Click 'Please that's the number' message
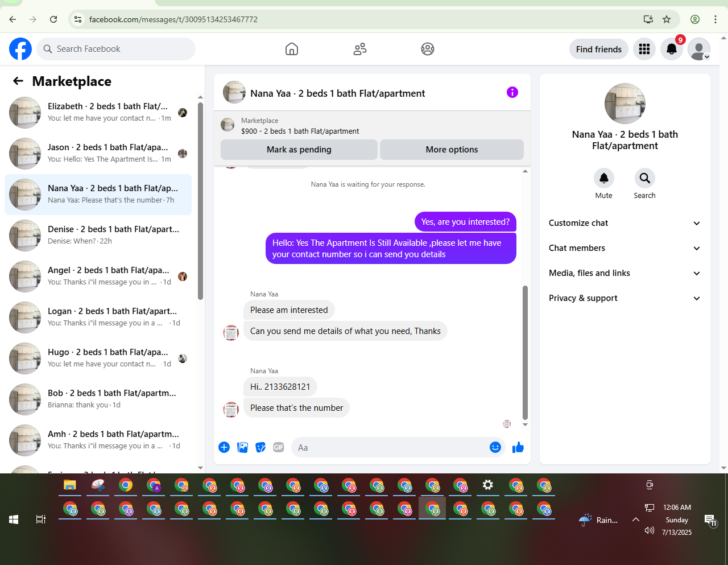728x565 pixels. (x=296, y=408)
